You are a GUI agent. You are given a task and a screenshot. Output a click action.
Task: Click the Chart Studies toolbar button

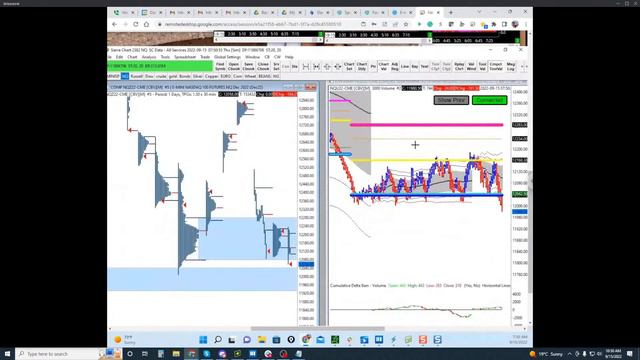[x=362, y=66]
